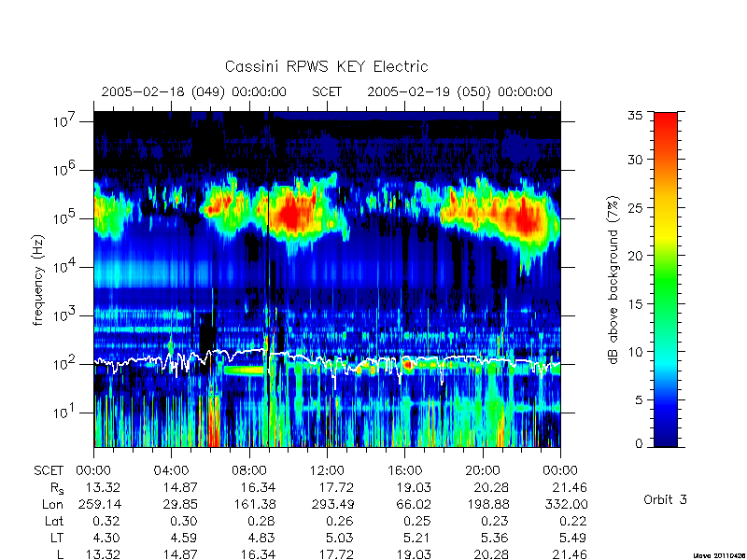Click the '10' tick on the color bar
Image resolution: width=747 pixels, height=560 pixels.
(638, 352)
